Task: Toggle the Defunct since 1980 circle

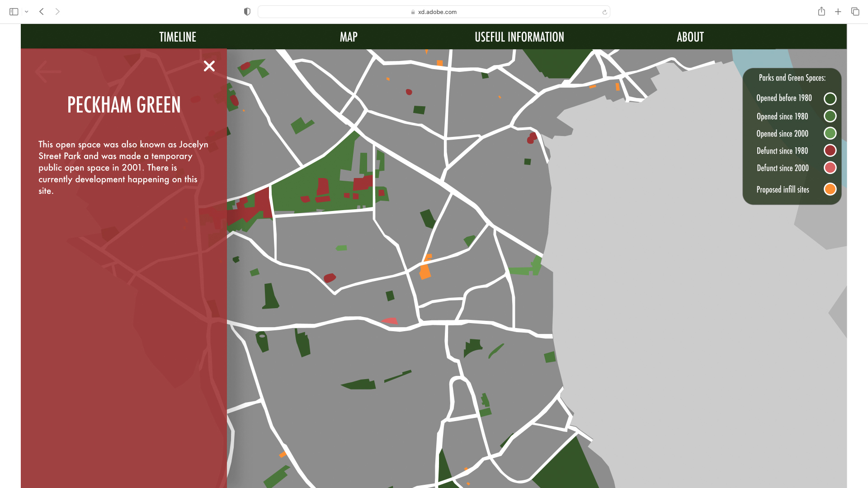Action: click(x=830, y=150)
